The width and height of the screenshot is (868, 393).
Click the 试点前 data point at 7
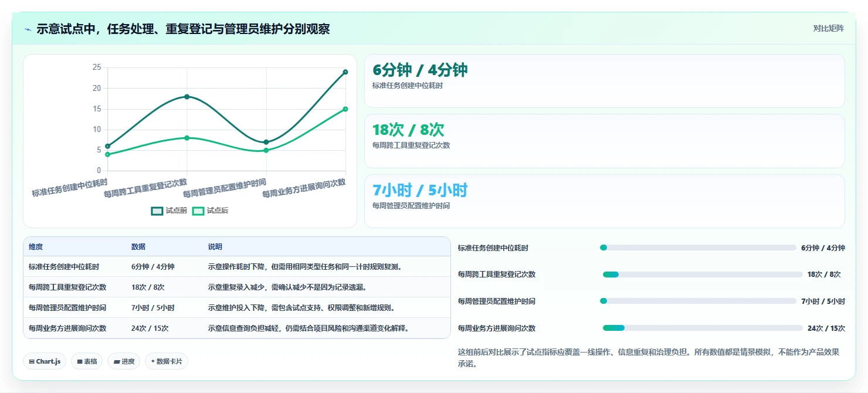tap(266, 142)
